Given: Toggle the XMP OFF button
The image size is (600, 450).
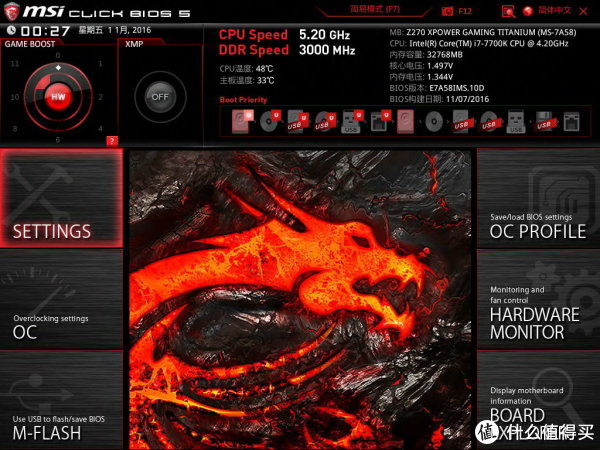Looking at the screenshot, I should [x=160, y=97].
